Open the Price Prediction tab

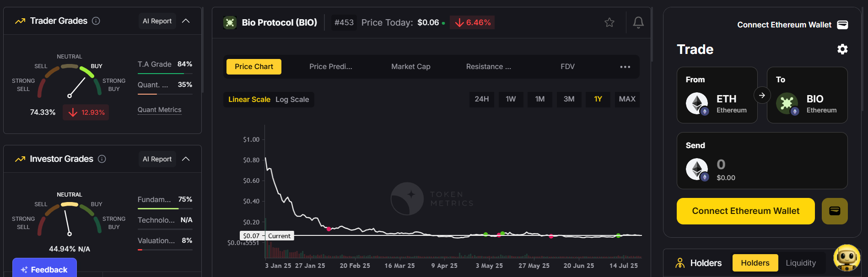[331, 67]
